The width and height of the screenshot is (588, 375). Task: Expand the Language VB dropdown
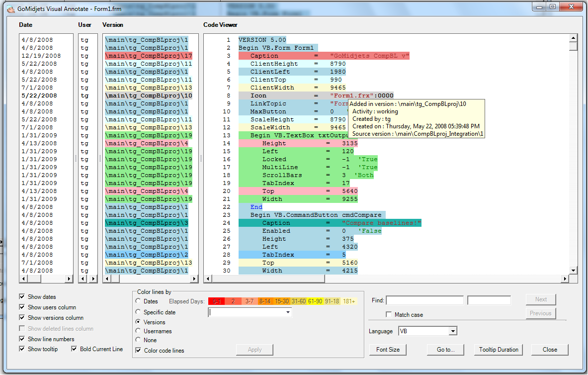point(452,331)
